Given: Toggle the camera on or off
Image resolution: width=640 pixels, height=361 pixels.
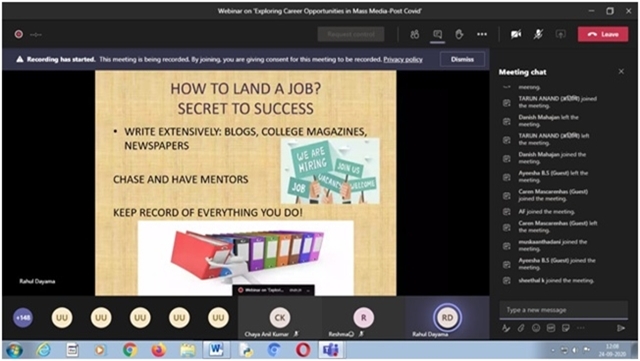Looking at the screenshot, I should (x=516, y=35).
